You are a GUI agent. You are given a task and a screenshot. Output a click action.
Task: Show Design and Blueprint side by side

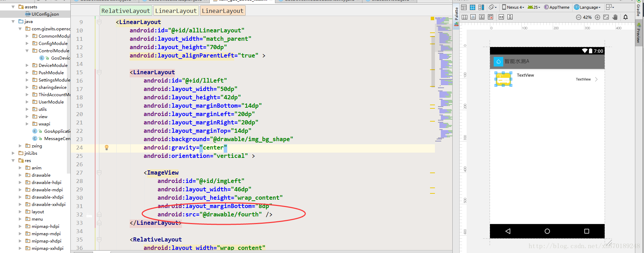click(x=481, y=7)
